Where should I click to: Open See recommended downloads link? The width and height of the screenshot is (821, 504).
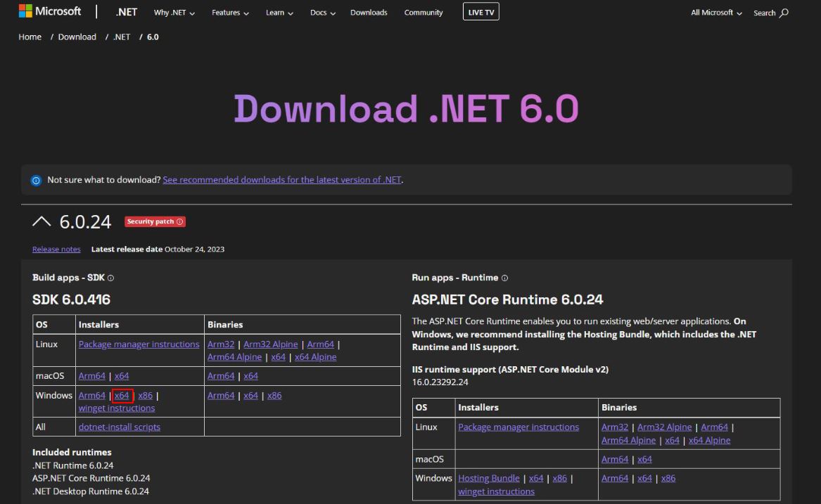click(x=281, y=180)
